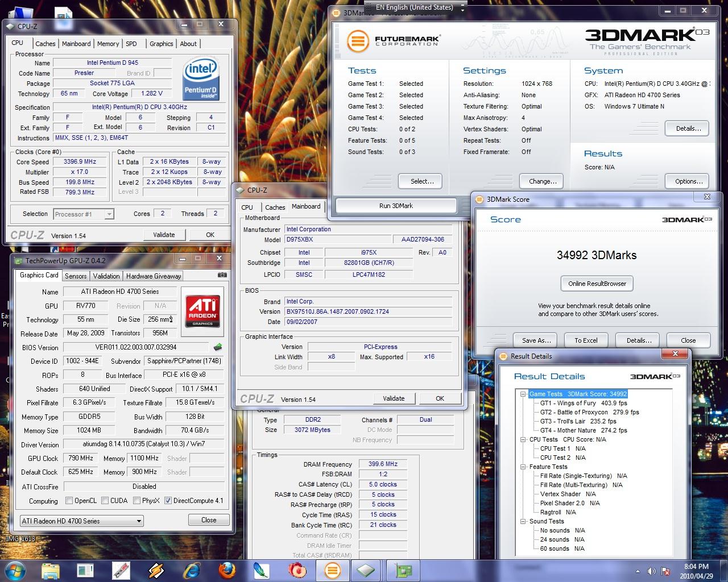Click the System Details... button in 3DMark
The image size is (728, 582).
click(x=688, y=128)
